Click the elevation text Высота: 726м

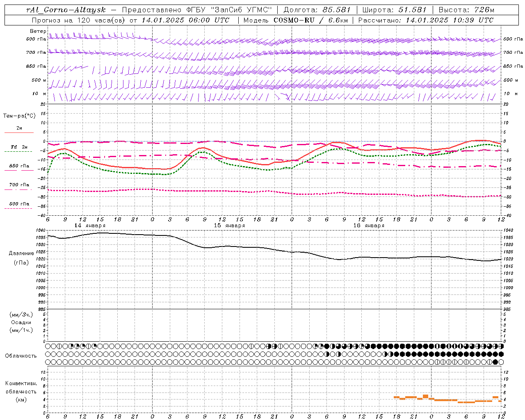point(466,10)
